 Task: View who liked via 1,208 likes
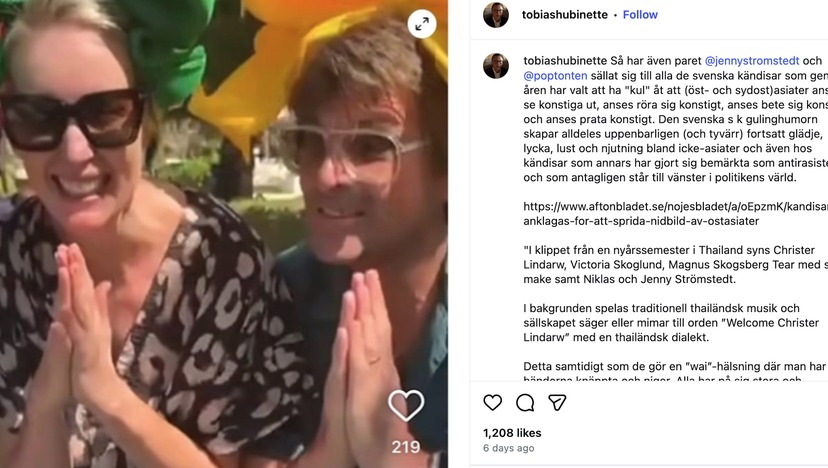[512, 433]
